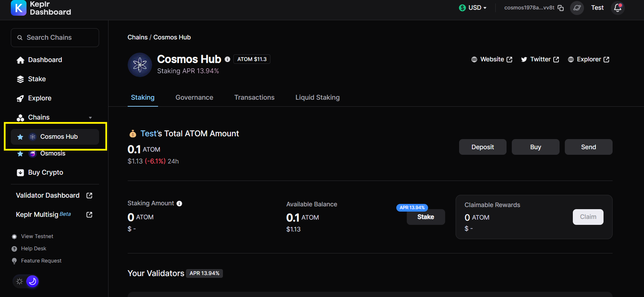Click the large Cosmos Hub chain logo

(140, 65)
